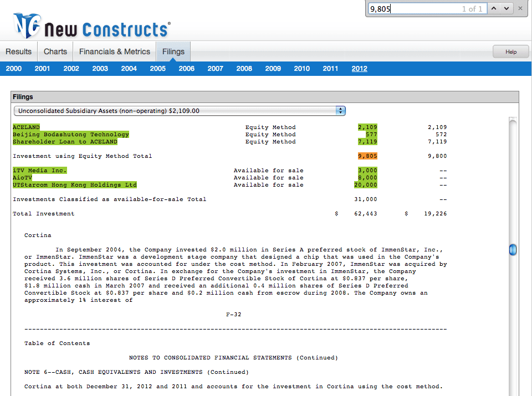This screenshot has width=532, height=396.
Task: Select year 2009 filings
Action: coord(273,69)
